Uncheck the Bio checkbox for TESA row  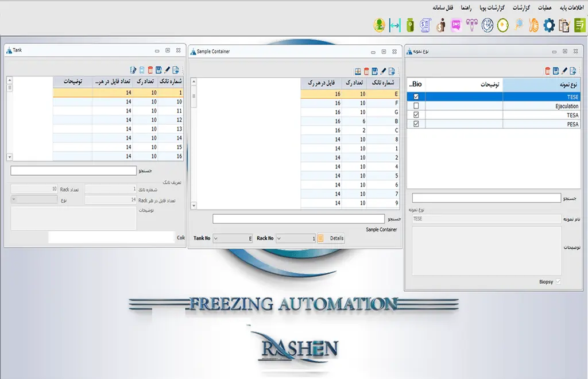pyautogui.click(x=416, y=115)
